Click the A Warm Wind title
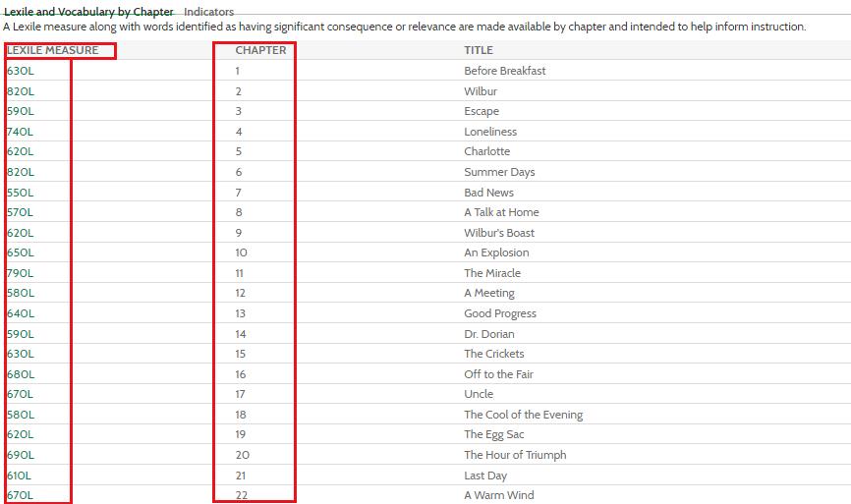The width and height of the screenshot is (851, 504). coord(498,495)
